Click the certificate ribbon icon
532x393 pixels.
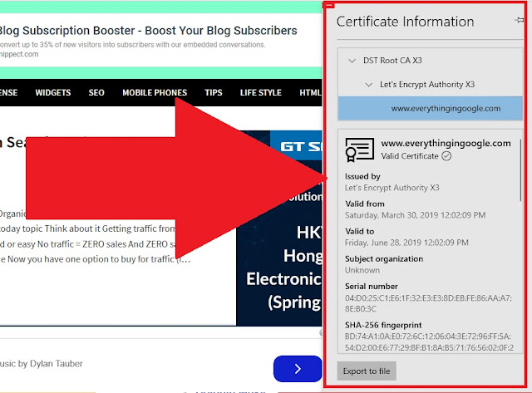pos(359,150)
